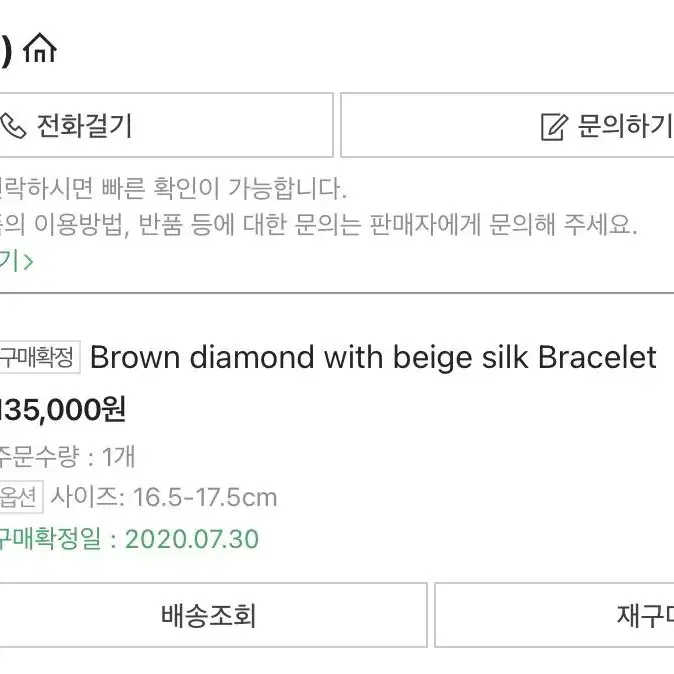Select the 주문수량 : 1개 quantity line
674x674 pixels.
67,456
